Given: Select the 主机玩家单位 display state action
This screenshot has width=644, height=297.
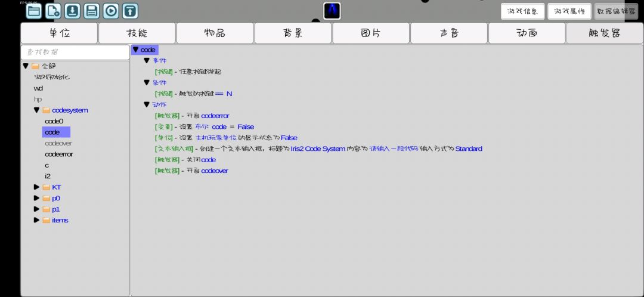Looking at the screenshot, I should coord(226,138).
